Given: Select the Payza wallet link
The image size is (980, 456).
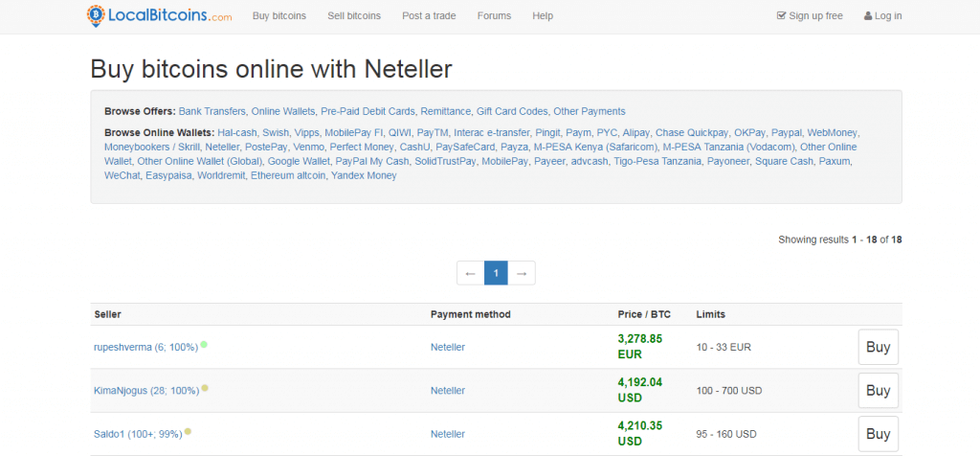Looking at the screenshot, I should [514, 147].
